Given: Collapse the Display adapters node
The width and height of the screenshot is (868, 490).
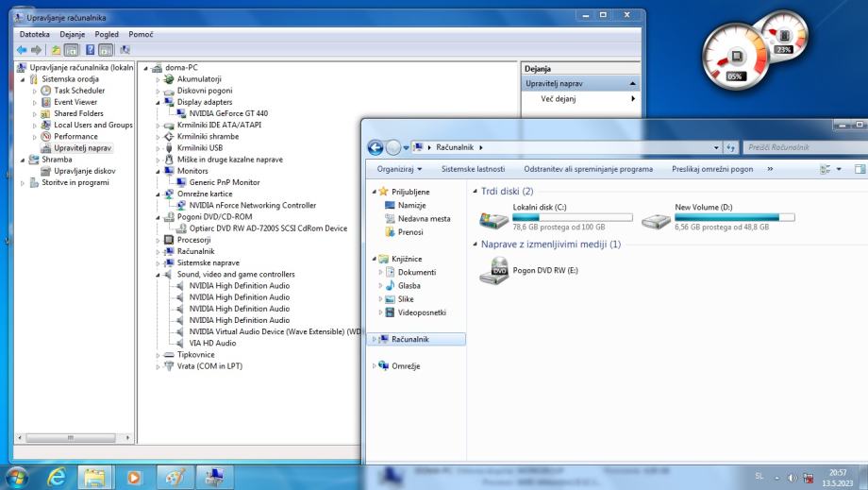Looking at the screenshot, I should (x=159, y=102).
